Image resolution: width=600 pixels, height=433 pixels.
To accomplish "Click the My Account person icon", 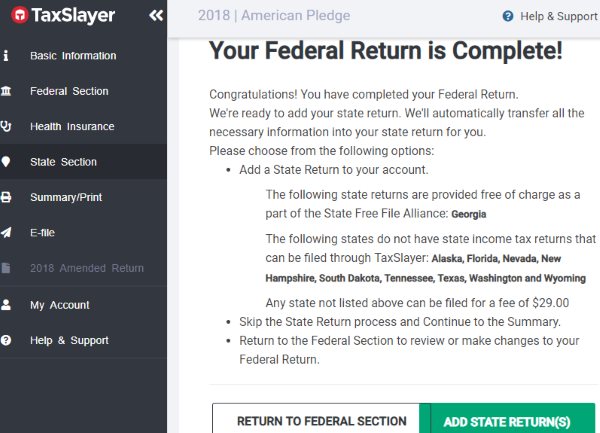I will point(7,305).
